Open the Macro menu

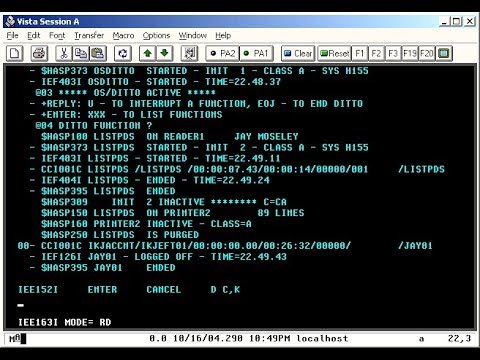(x=123, y=35)
